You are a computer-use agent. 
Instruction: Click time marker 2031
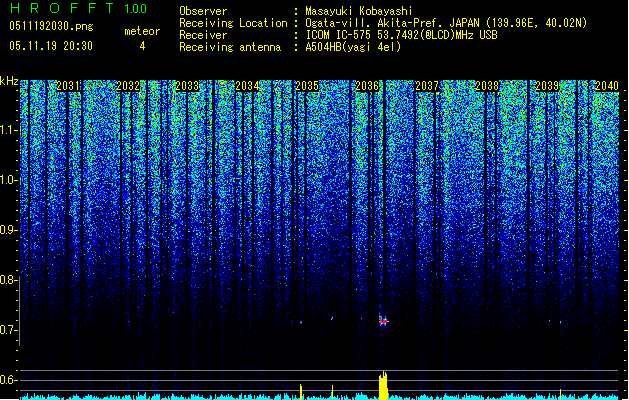click(x=68, y=86)
